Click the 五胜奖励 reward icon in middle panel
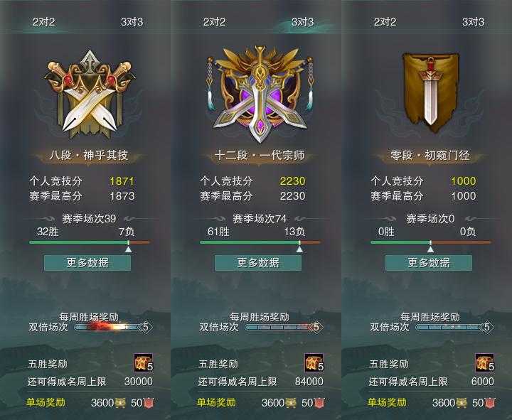The width and height of the screenshot is (512, 420). (x=314, y=362)
